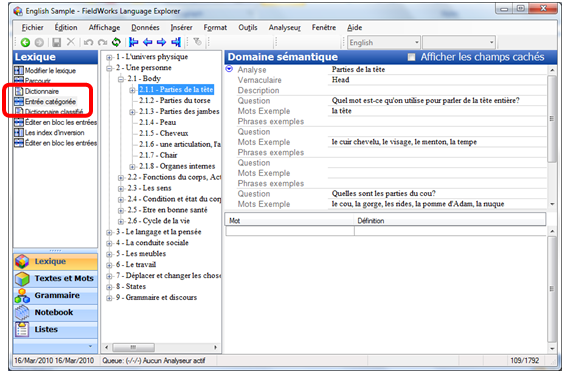Click Mots Exemple value 'la tête'
The height and width of the screenshot is (373, 562).
click(x=342, y=111)
